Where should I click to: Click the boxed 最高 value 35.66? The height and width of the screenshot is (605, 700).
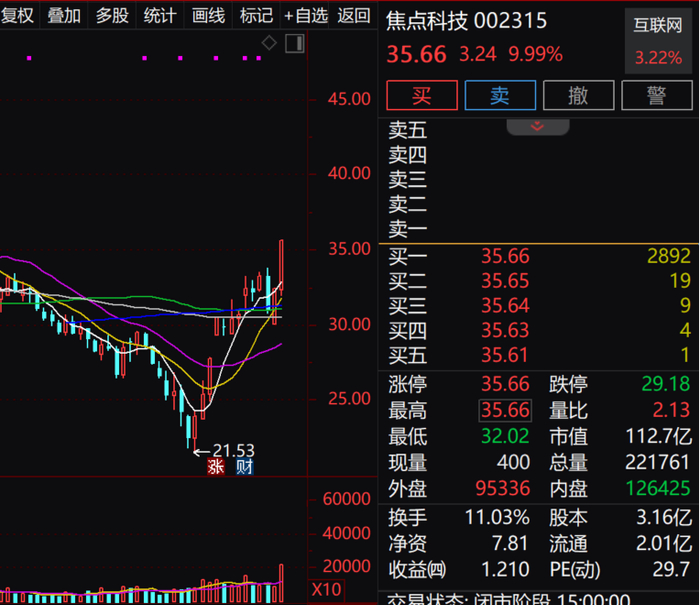(505, 410)
